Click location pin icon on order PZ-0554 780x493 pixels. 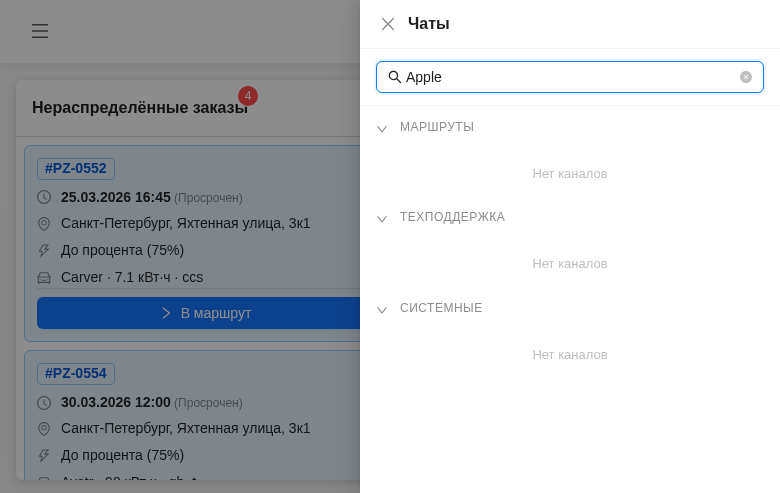[44, 429]
